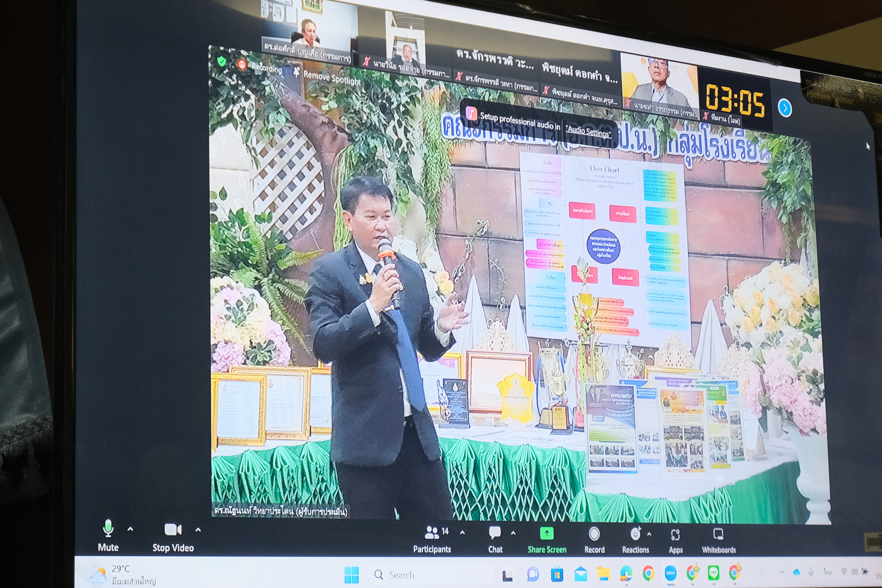Click speaker name label ดร.ณัฐนนท์ วิทยาประโคน
This screenshot has height=588, width=882.
(281, 511)
